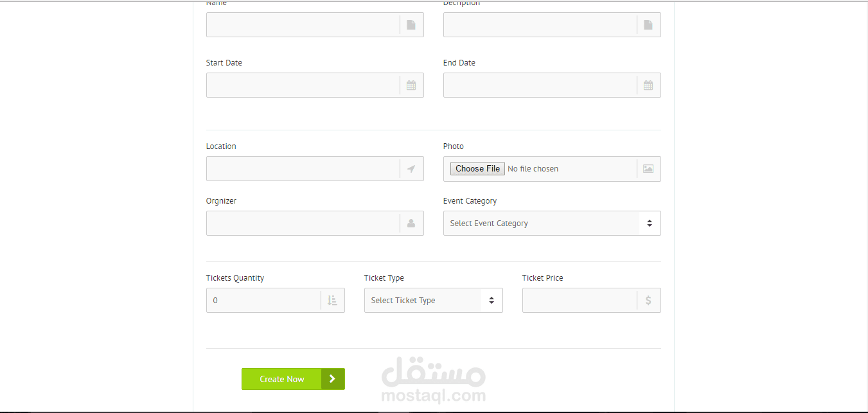868x413 pixels.
Task: Focus the End Date input field
Action: tap(552, 85)
